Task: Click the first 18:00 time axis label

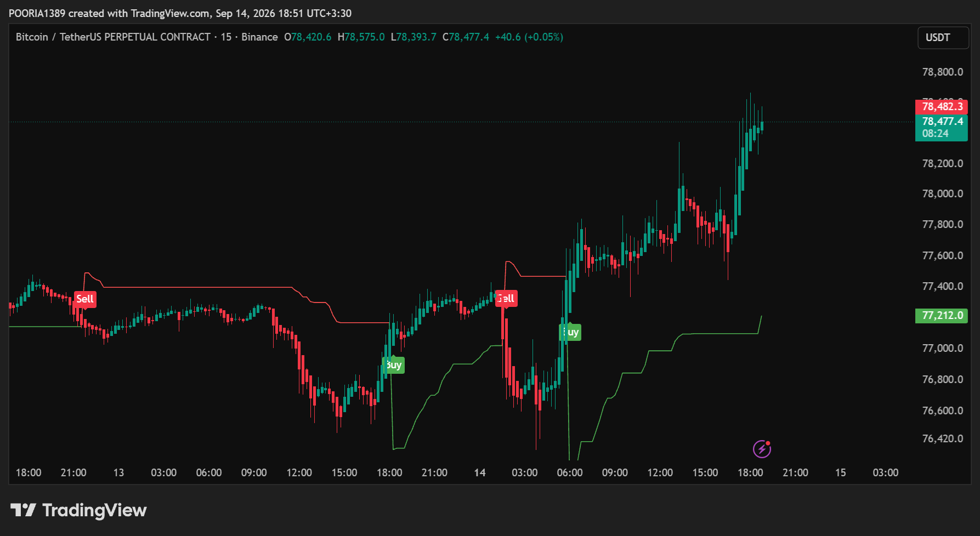Action: 29,473
